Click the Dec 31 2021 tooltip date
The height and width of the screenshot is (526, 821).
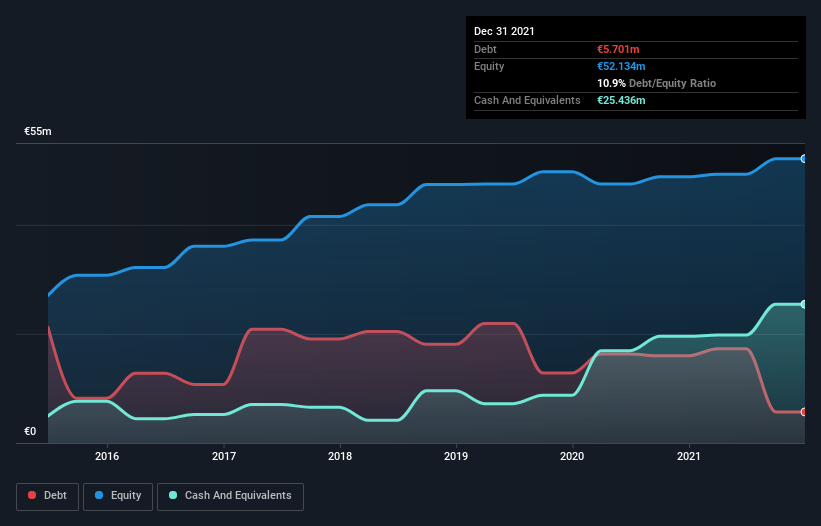tap(504, 31)
